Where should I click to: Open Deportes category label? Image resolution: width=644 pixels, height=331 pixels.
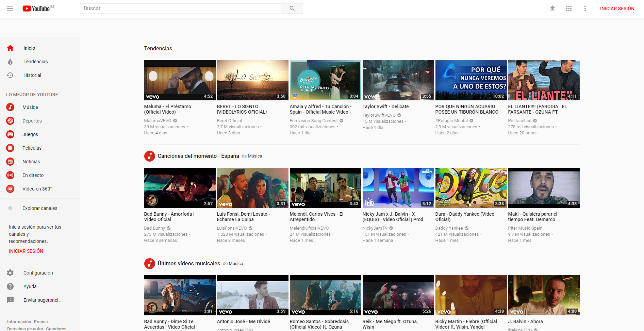click(x=32, y=121)
